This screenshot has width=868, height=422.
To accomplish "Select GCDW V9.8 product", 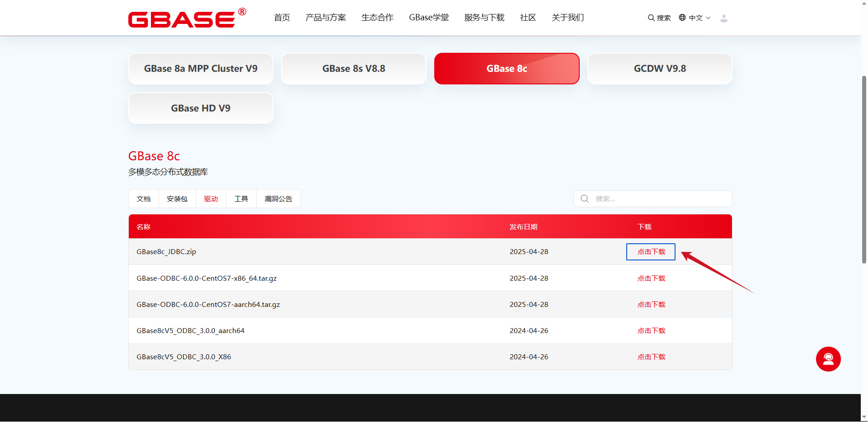I will pyautogui.click(x=660, y=69).
